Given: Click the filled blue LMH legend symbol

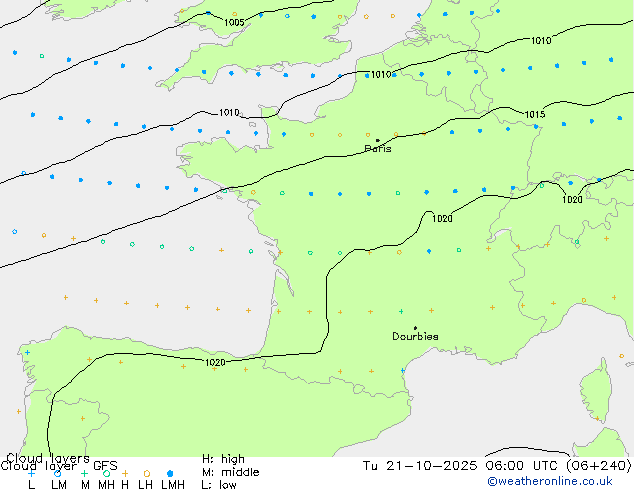Looking at the screenshot, I should click(x=170, y=473).
